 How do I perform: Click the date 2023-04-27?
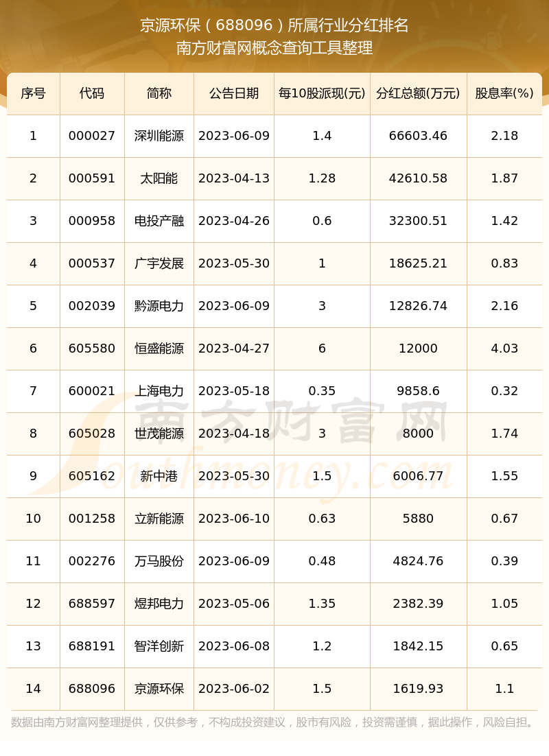[234, 349]
